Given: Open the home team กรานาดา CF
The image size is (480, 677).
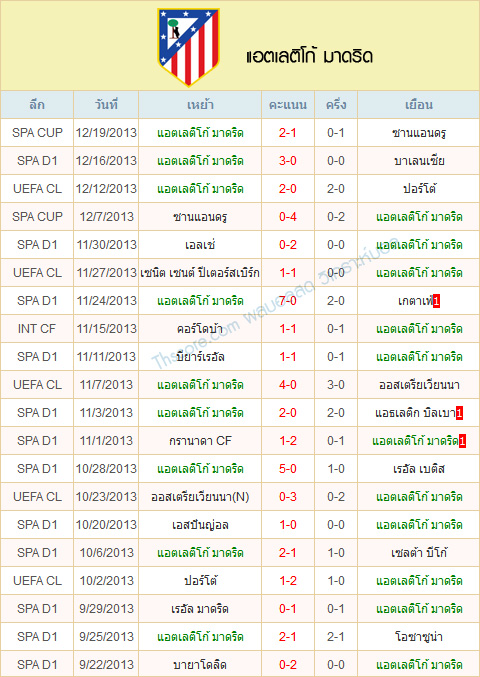Looking at the screenshot, I should pyautogui.click(x=200, y=441).
